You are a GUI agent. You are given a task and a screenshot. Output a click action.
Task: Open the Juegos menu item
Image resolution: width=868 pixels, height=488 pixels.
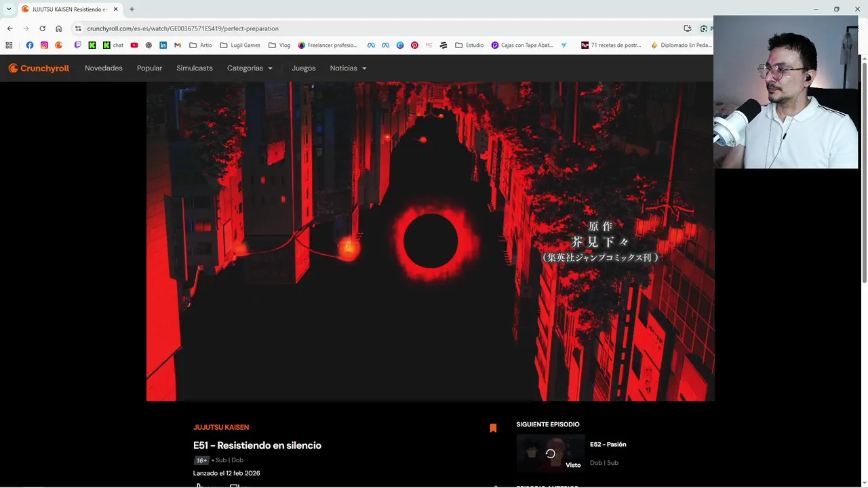(x=304, y=68)
